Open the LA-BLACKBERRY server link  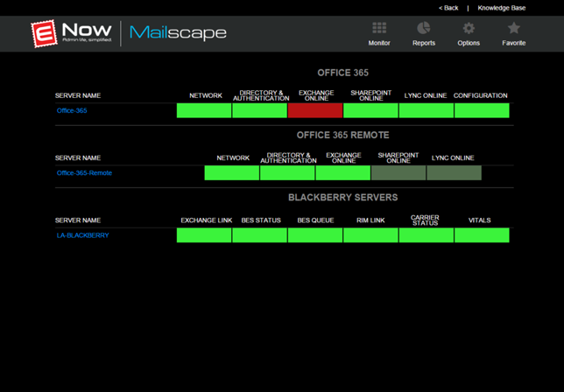click(x=82, y=235)
